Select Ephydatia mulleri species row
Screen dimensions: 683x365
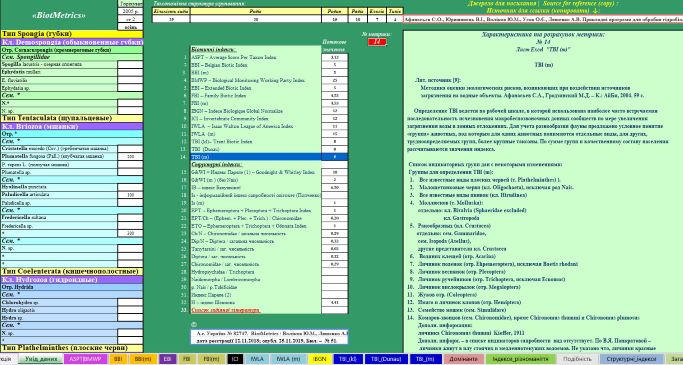tap(59, 72)
